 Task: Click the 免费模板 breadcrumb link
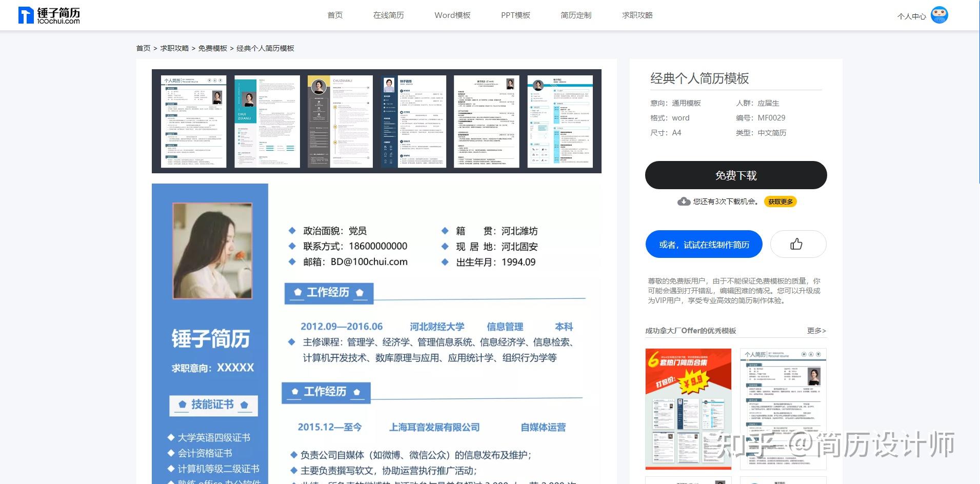pos(213,48)
